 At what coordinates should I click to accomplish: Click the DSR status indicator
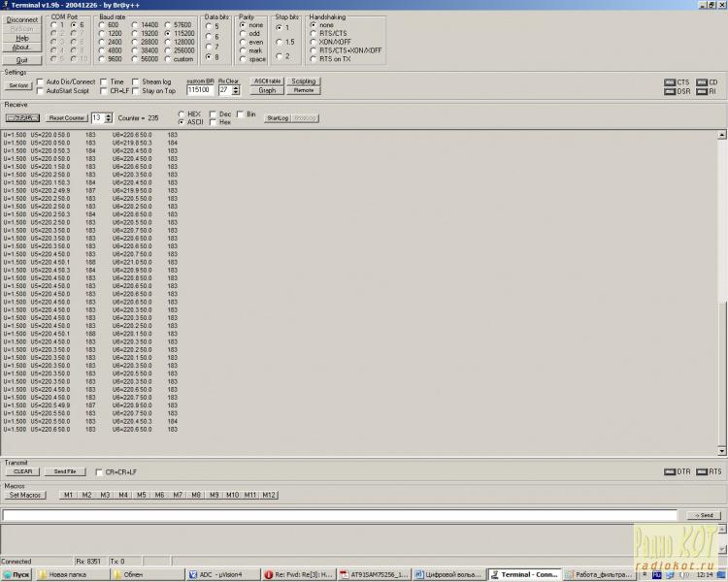point(670,91)
